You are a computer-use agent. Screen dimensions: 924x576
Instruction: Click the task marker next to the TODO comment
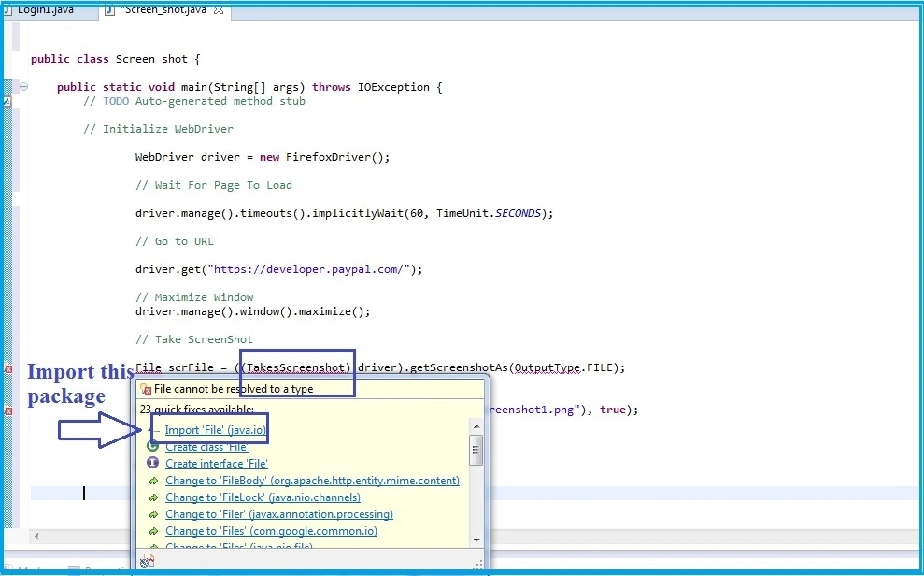click(x=7, y=101)
